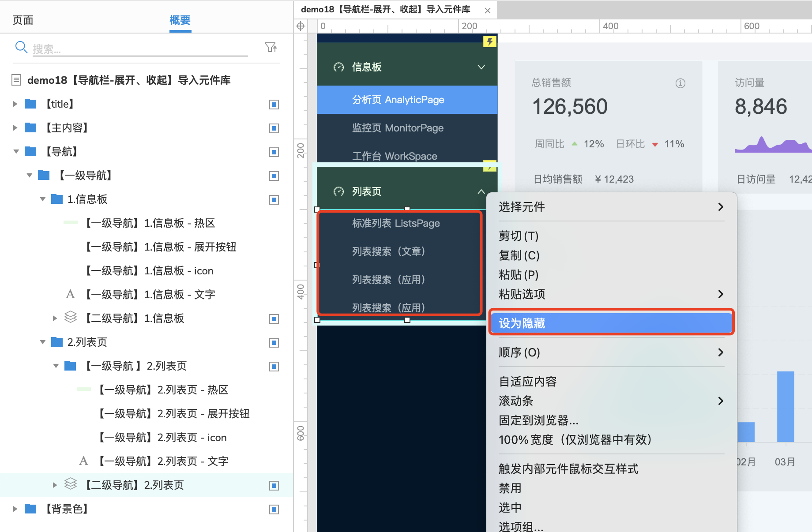Click hotspot icon of 1.信息板 - 热区
Screen dimensions: 812x532
[x=71, y=222]
